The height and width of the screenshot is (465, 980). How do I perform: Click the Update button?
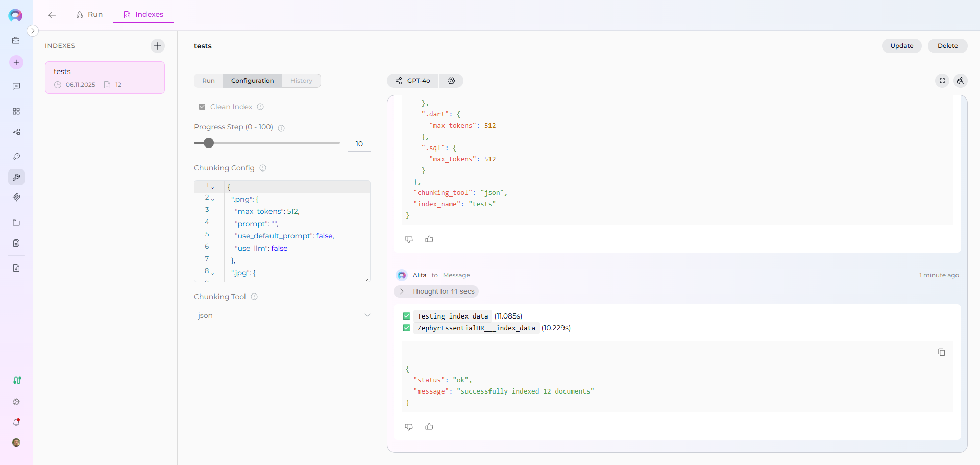[901, 46]
